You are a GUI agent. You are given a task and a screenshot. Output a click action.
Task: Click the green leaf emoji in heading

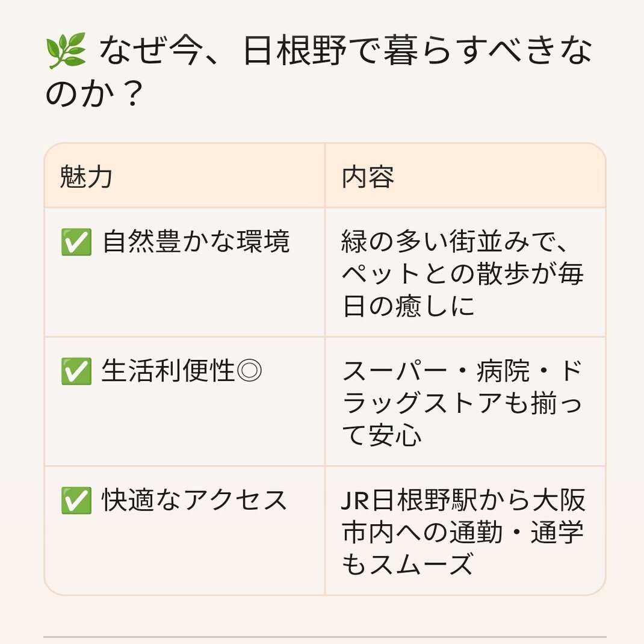tap(66, 51)
